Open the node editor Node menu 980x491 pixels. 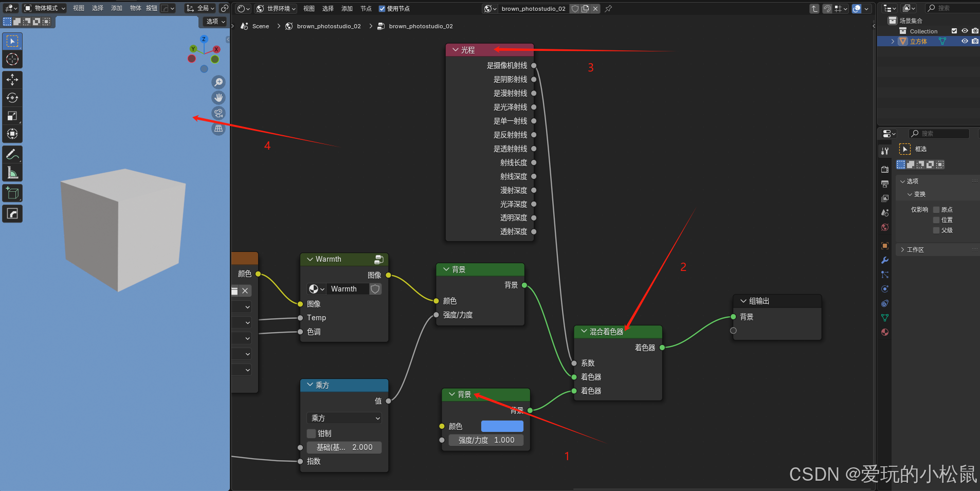[366, 9]
